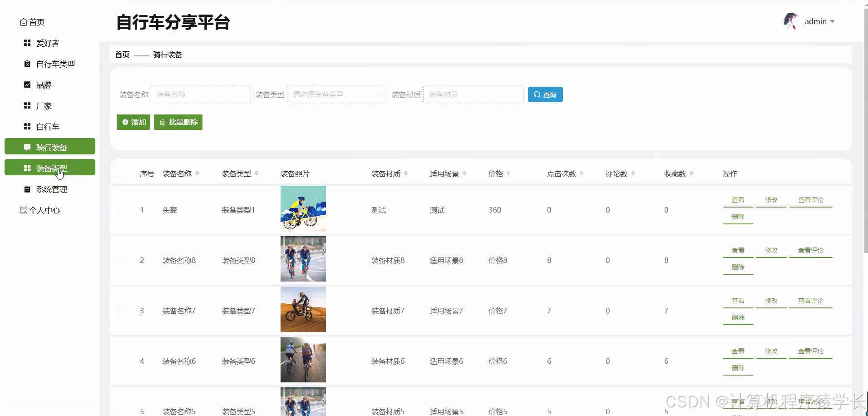Sort by 装备类型 column arrows
The image size is (868, 416).
pos(256,173)
